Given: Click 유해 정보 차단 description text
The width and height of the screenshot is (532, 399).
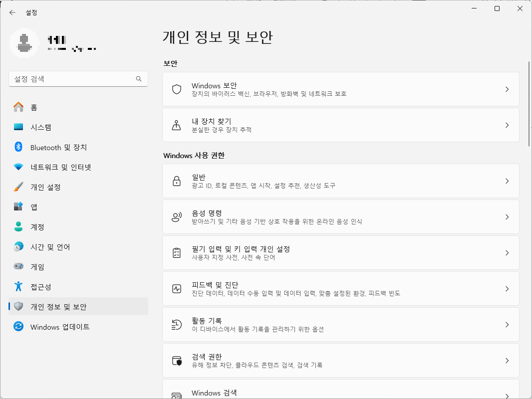Looking at the screenshot, I should point(257,366).
